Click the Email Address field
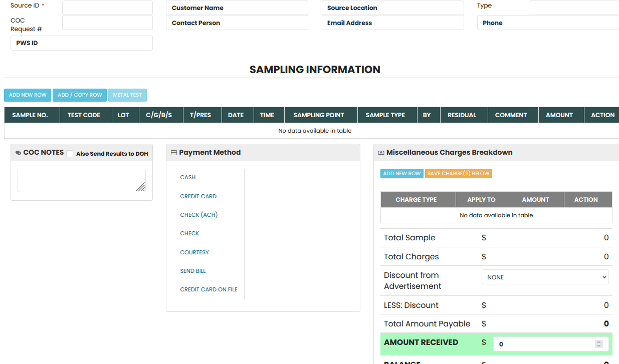 (x=393, y=23)
